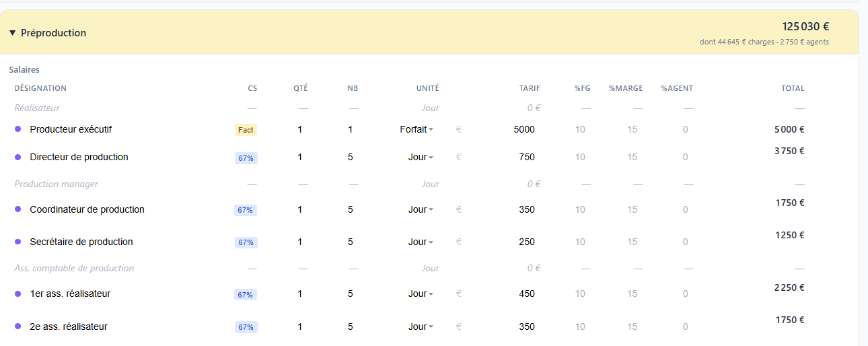Click the euro icon on Secrétaire de production row
The width and height of the screenshot is (868, 346).
point(459,242)
